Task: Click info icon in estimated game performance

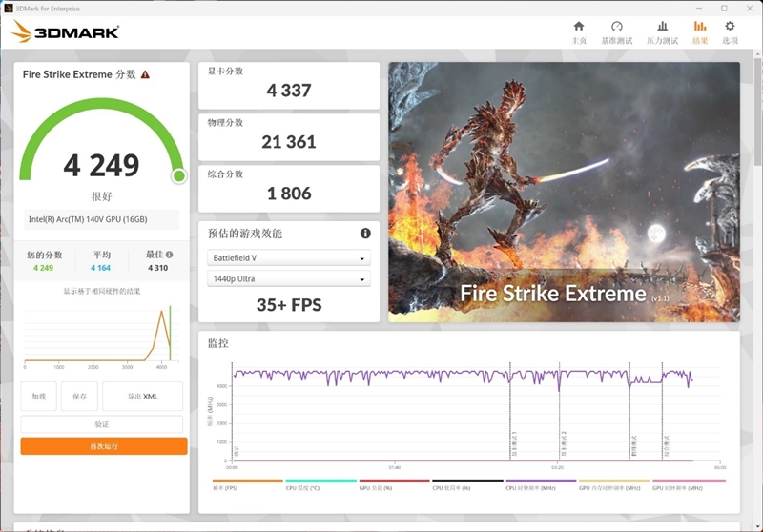Action: click(365, 234)
